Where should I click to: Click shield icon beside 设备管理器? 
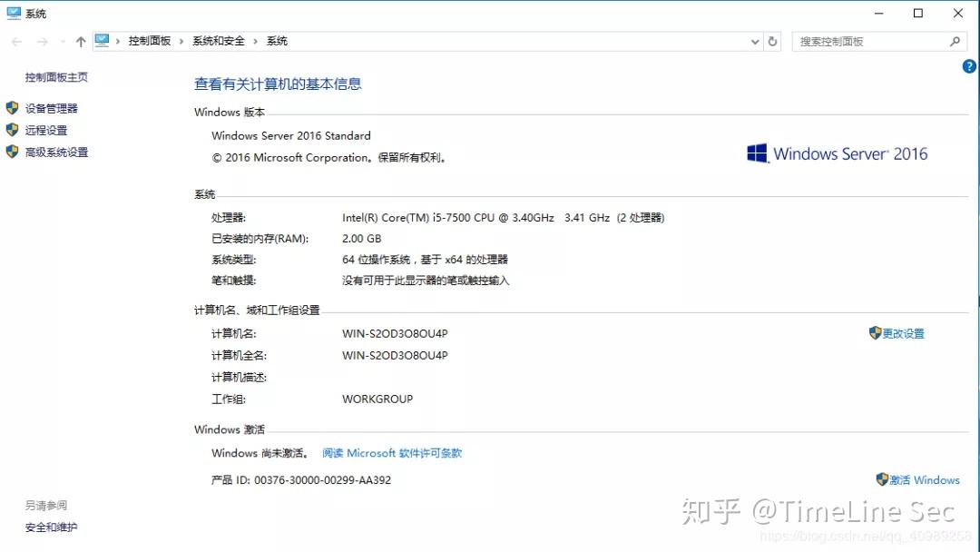[x=12, y=108]
